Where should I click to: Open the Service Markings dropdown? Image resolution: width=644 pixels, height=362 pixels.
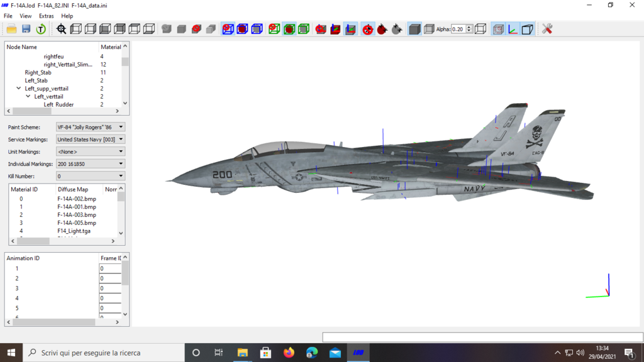pos(91,140)
